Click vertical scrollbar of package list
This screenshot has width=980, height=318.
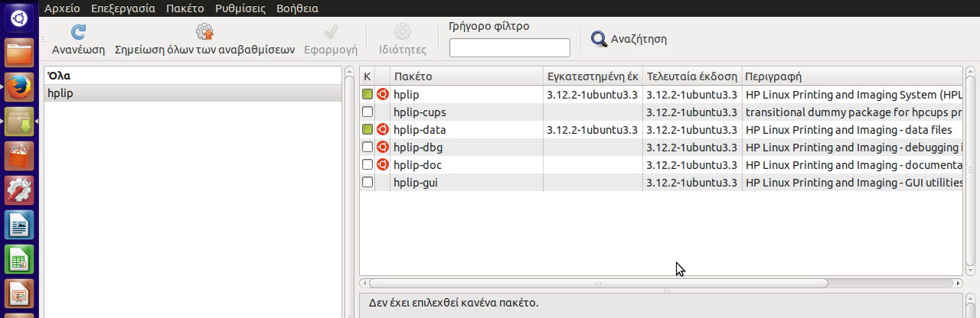[970, 169]
